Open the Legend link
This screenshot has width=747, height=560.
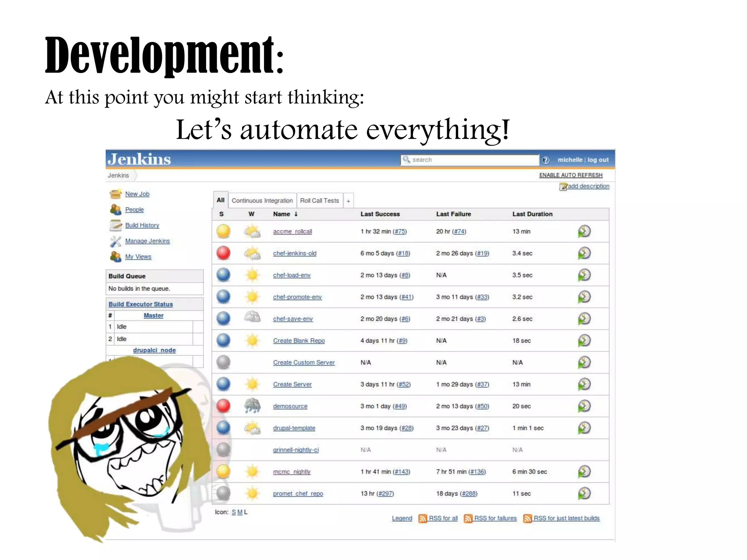402,518
